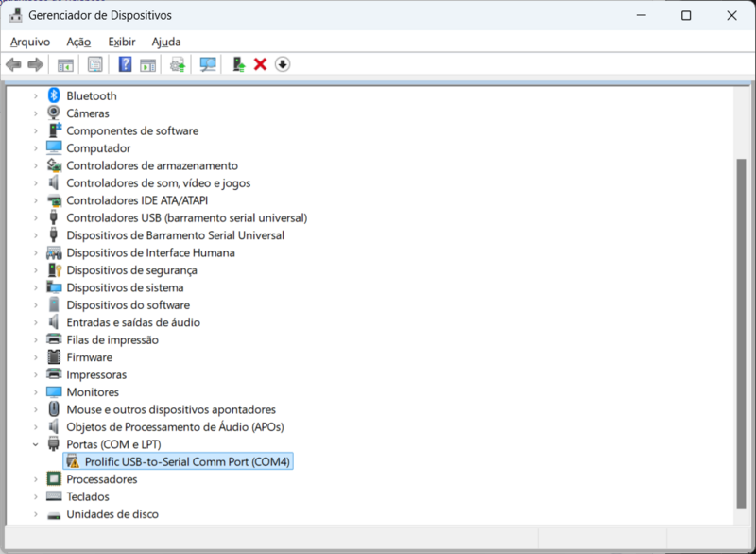Collapse the Portas (COM e LPT) node
This screenshot has width=756, height=554.
(x=36, y=444)
